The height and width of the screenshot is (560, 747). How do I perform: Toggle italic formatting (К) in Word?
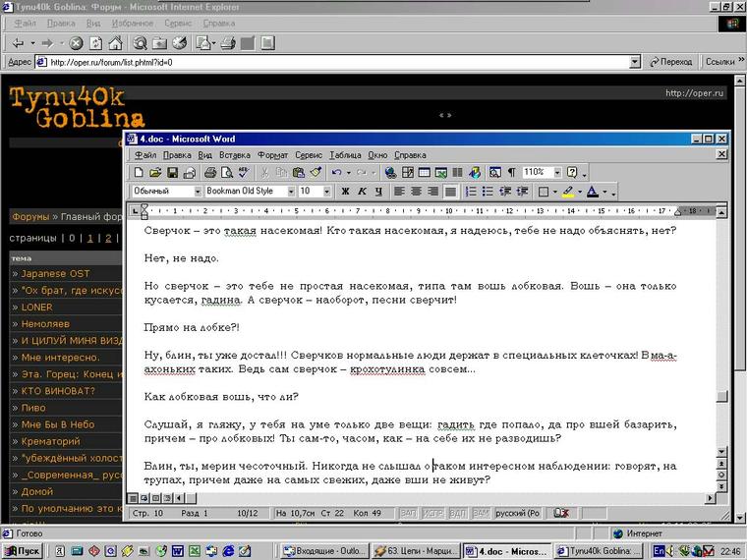363,192
